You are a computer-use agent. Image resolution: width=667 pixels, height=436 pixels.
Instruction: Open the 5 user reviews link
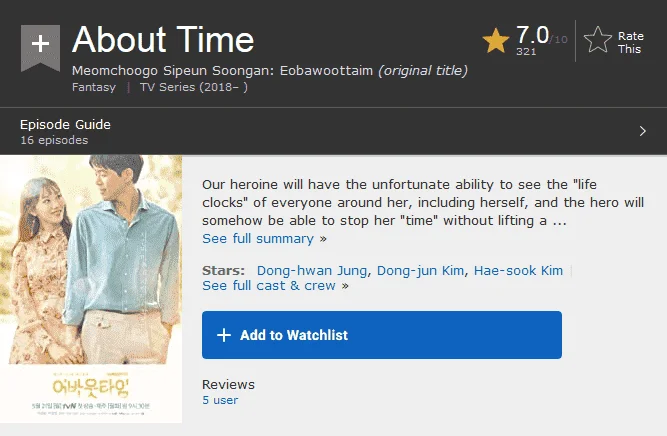click(220, 400)
